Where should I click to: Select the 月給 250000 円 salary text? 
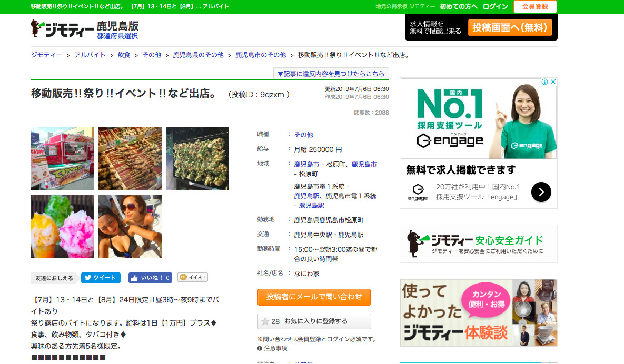(318, 149)
